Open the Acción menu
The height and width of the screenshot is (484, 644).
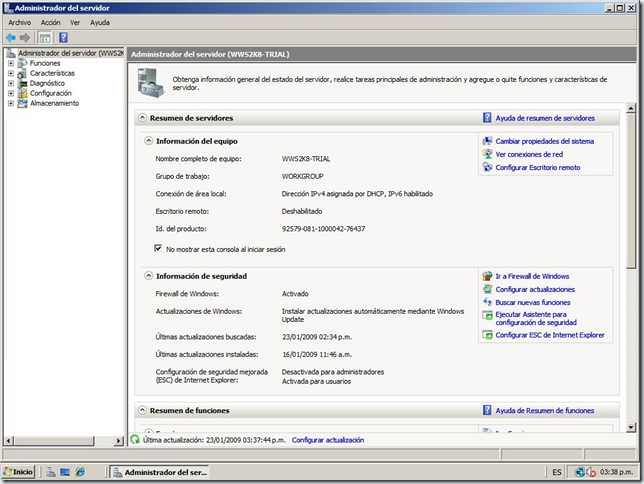tap(51, 23)
